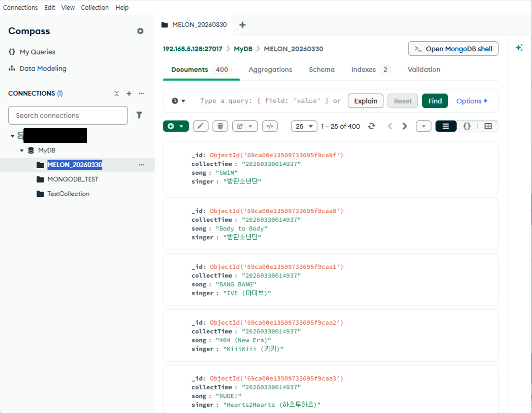Collapse all connections in the sidebar
This screenshot has width=532, height=413.
[117, 94]
